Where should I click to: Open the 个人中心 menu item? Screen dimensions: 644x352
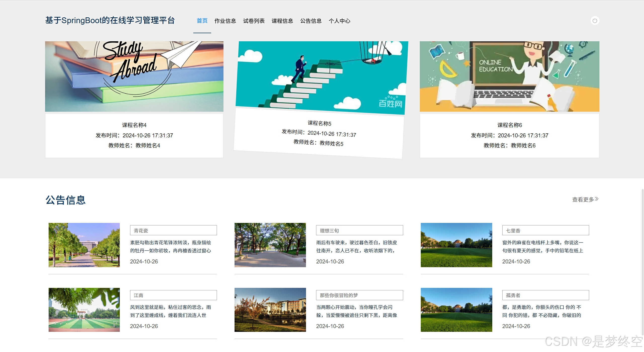(x=339, y=21)
